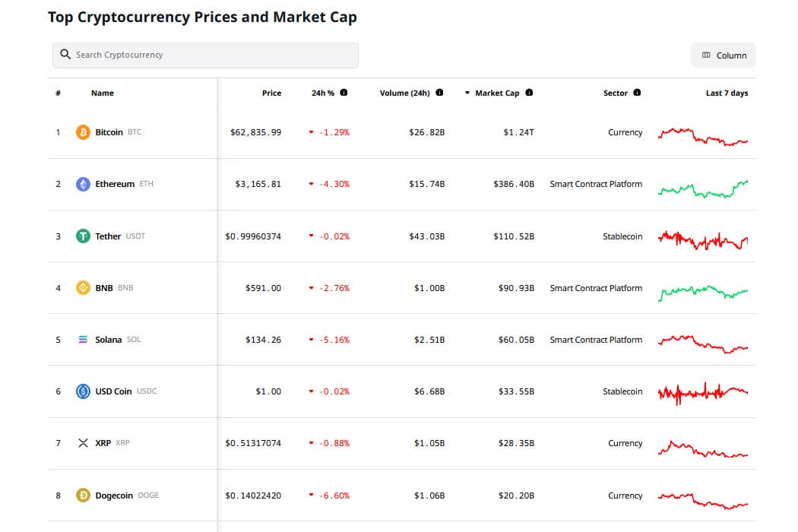
Task: Click the Bitcoin logo icon
Action: click(84, 131)
